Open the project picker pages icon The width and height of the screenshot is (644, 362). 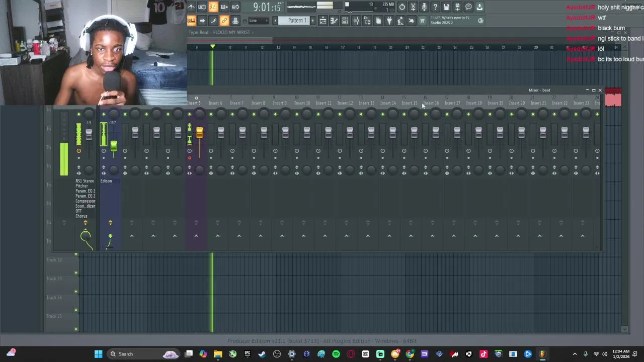[x=378, y=21]
